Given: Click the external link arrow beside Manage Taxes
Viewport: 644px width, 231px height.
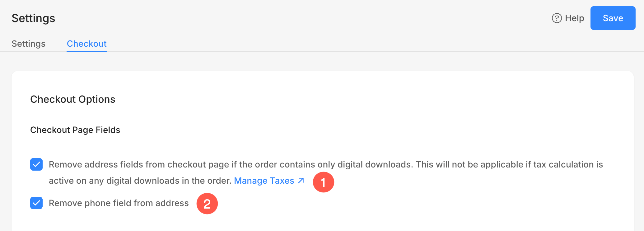Looking at the screenshot, I should [301, 181].
